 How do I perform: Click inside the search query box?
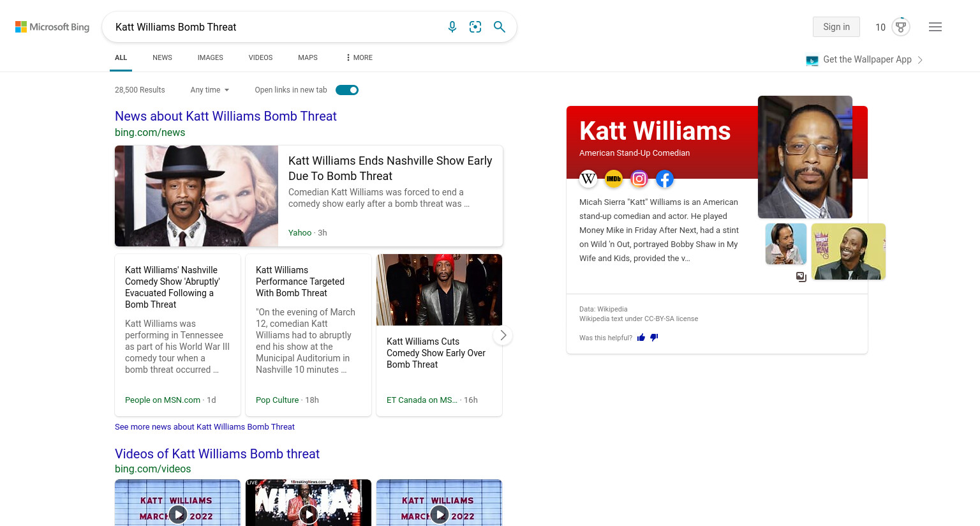tap(274, 27)
